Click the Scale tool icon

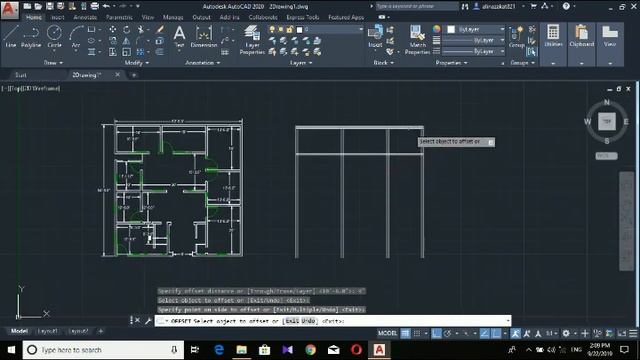(x=127, y=52)
